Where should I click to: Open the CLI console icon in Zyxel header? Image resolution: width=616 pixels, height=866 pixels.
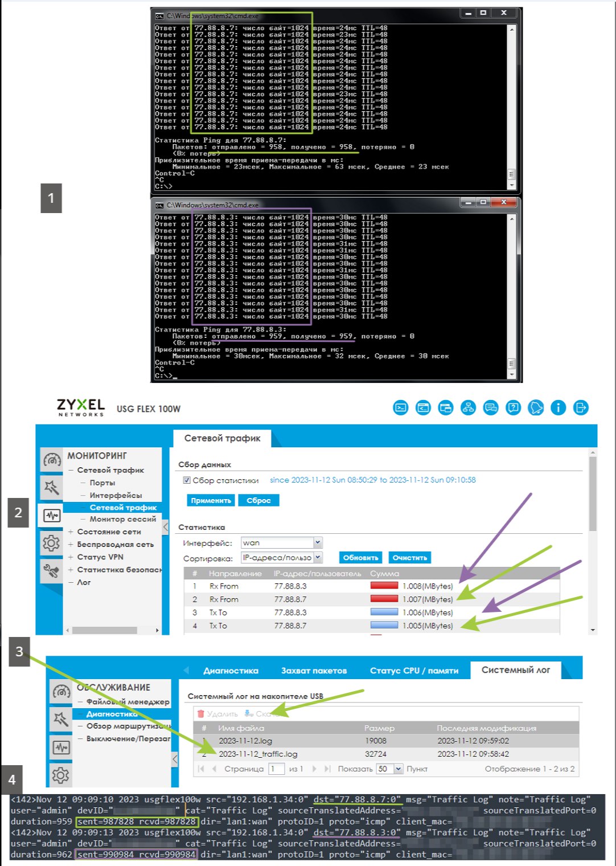[401, 408]
